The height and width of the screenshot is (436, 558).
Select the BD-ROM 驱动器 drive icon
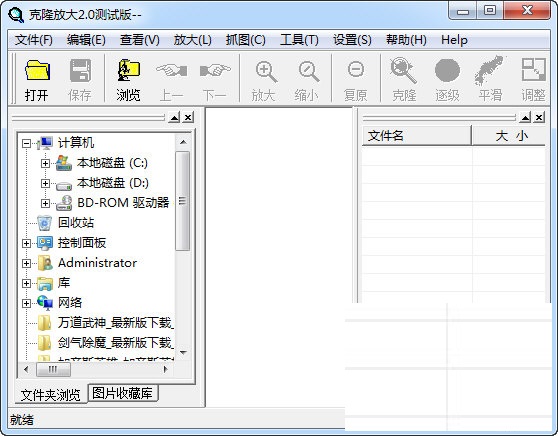[x=64, y=203]
